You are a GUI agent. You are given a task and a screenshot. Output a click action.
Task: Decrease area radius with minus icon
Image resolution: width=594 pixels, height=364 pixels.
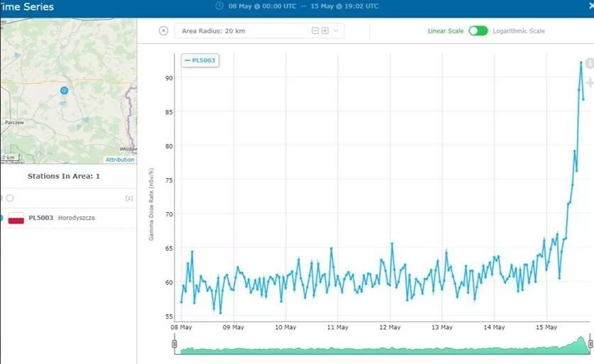[315, 31]
